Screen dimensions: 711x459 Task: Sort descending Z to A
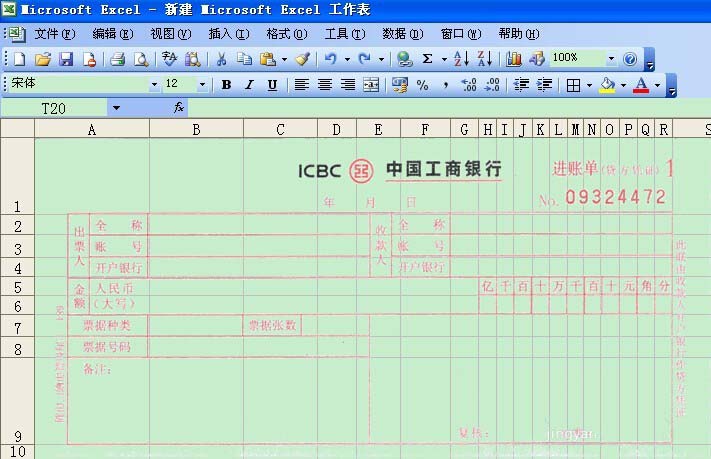pyautogui.click(x=485, y=59)
